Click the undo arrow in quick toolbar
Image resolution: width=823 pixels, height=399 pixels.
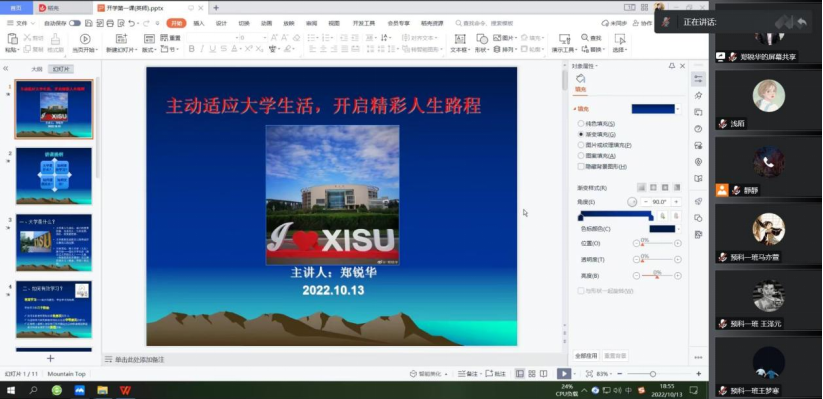131,23
